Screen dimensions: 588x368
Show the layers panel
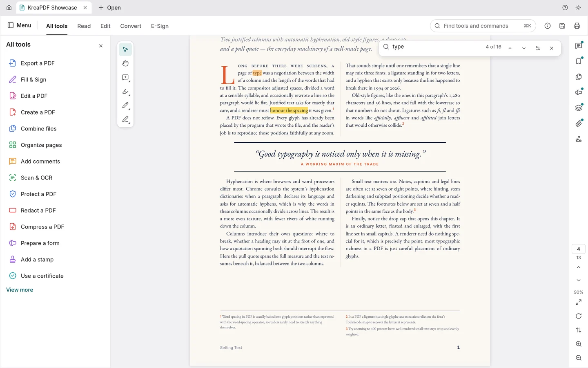579,108
